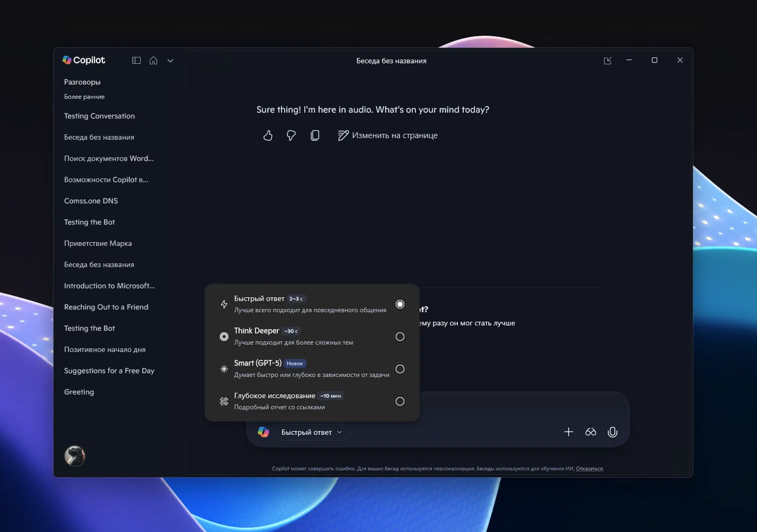Click the 'Sure thing! I'm here in audio' response
757x532 pixels.
pyautogui.click(x=373, y=109)
